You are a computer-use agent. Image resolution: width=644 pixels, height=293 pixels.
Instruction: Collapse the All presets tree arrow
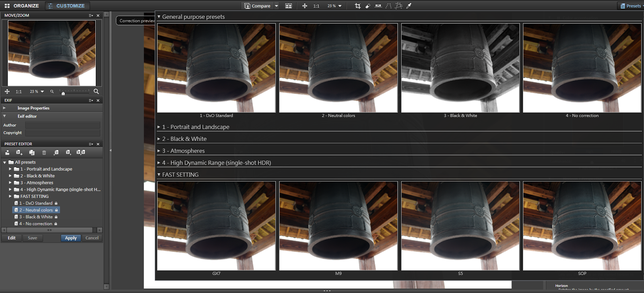[5, 162]
